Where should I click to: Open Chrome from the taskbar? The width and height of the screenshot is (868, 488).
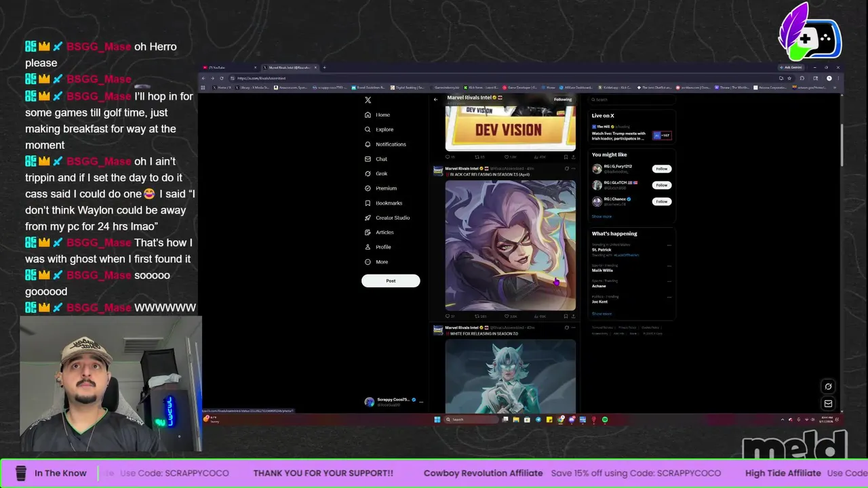tap(561, 420)
